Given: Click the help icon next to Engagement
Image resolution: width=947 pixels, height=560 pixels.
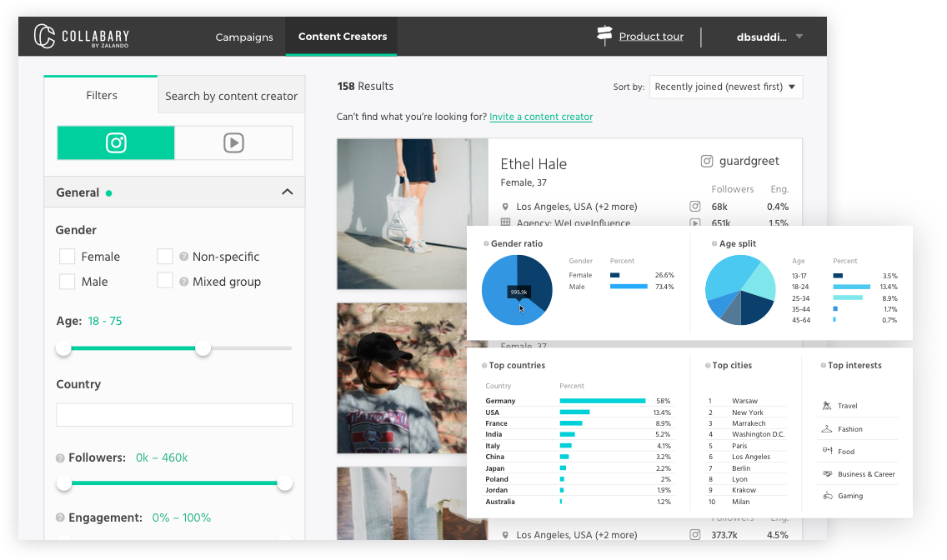Looking at the screenshot, I should pos(60,518).
